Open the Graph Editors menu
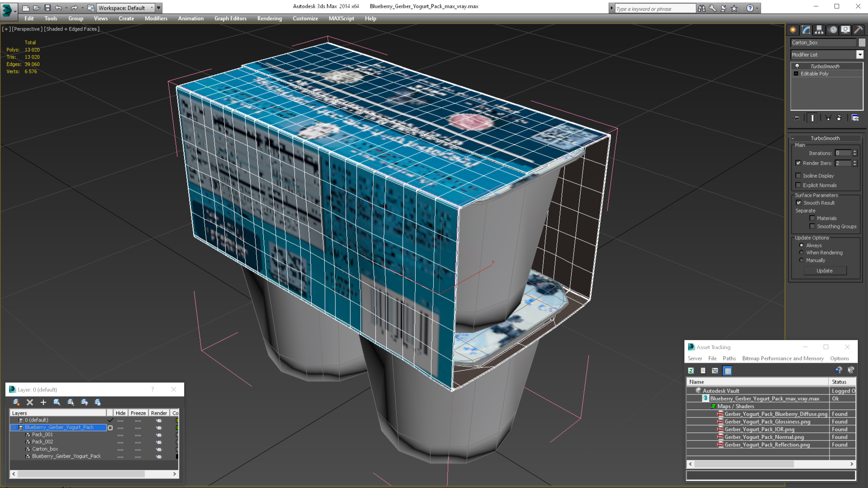Viewport: 868px width, 488px height. tap(230, 18)
